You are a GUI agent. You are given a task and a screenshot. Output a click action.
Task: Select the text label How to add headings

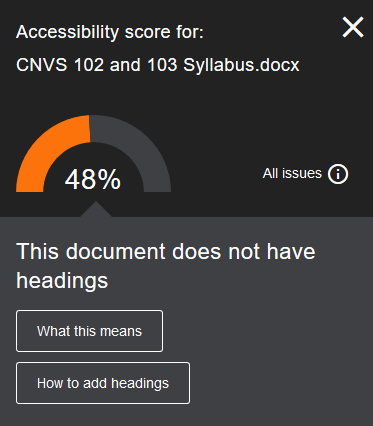[103, 383]
